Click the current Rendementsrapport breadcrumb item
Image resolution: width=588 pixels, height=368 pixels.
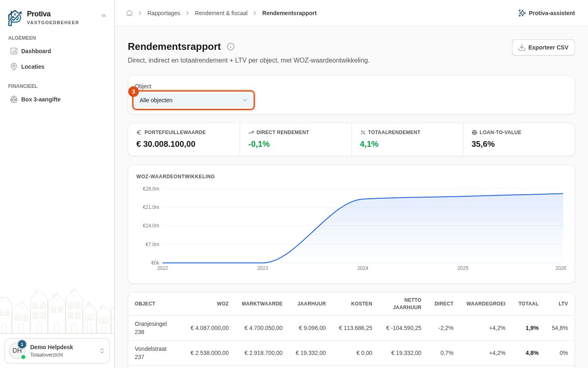(289, 13)
